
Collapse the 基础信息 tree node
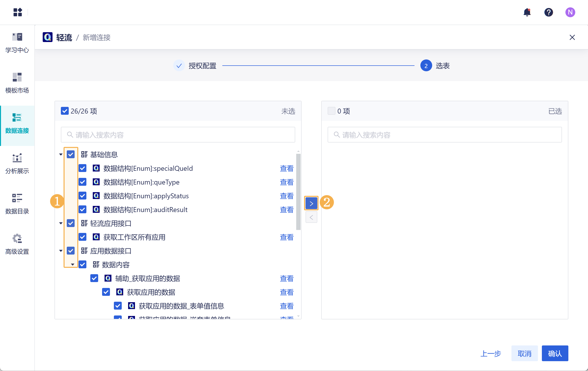[61, 155]
